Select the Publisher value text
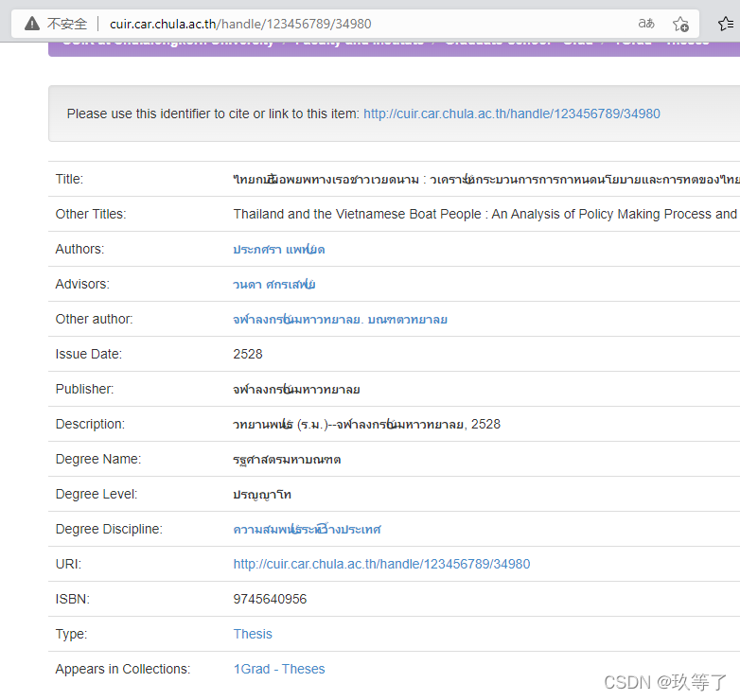The width and height of the screenshot is (740, 700). coord(296,389)
